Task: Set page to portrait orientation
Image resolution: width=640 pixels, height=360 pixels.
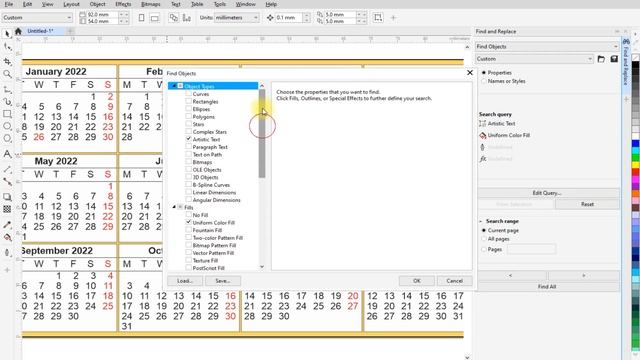Action: click(x=141, y=18)
